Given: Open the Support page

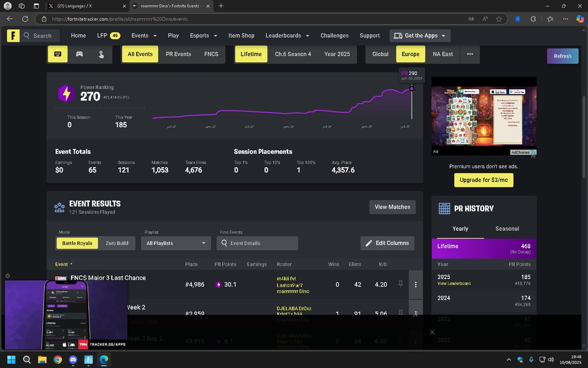Looking at the screenshot, I should point(369,36).
